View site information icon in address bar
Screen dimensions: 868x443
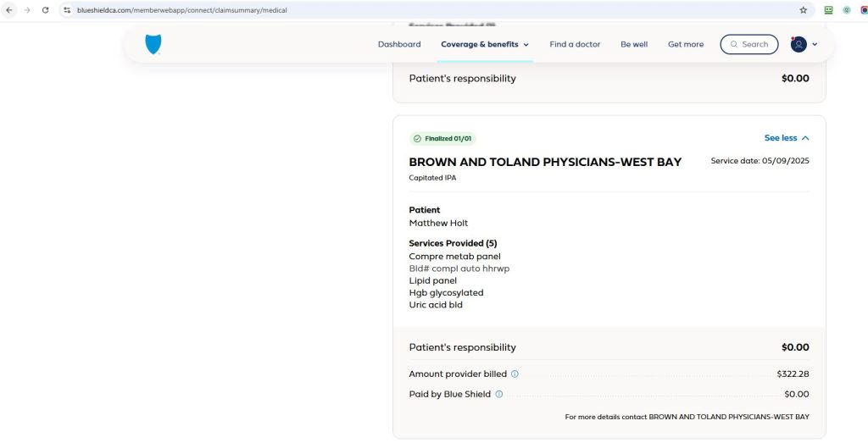click(67, 10)
